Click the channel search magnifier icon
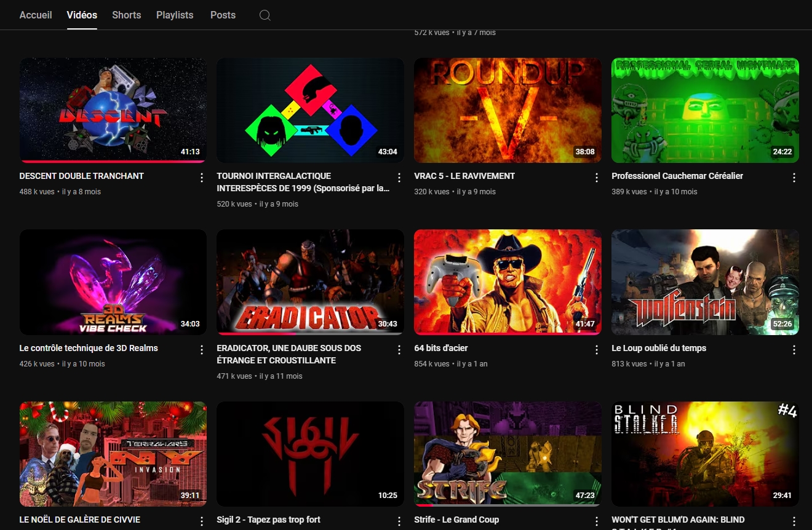Screen dimensions: 812x530 (x=265, y=15)
